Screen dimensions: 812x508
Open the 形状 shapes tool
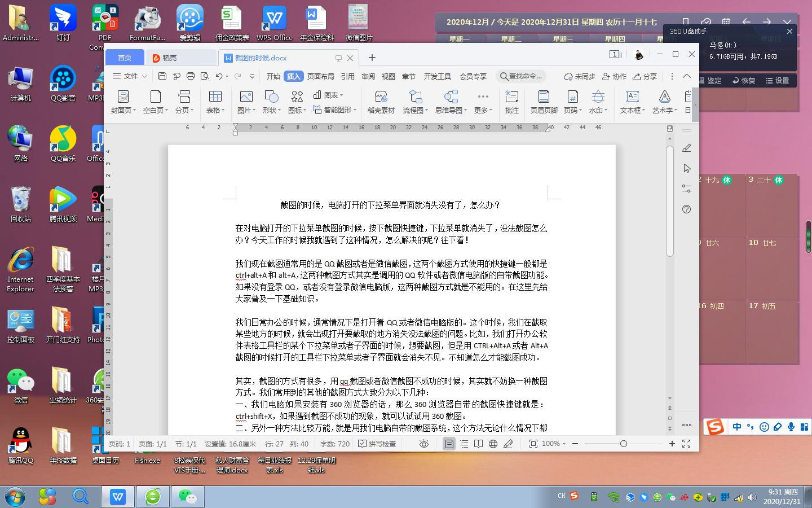point(271,102)
